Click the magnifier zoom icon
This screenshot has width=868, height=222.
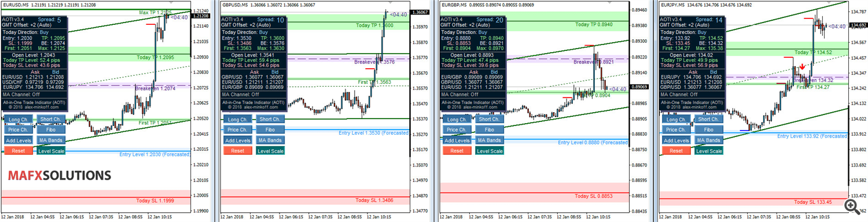852,206
